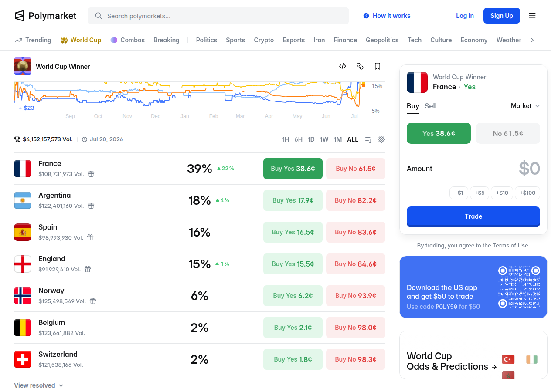Click the gift icon for Argentina

click(91, 206)
